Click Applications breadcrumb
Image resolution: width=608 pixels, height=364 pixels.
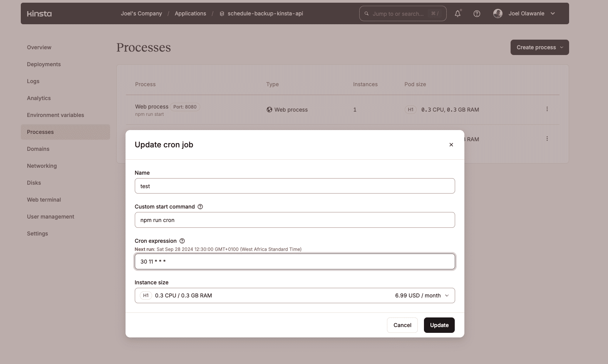pyautogui.click(x=190, y=13)
